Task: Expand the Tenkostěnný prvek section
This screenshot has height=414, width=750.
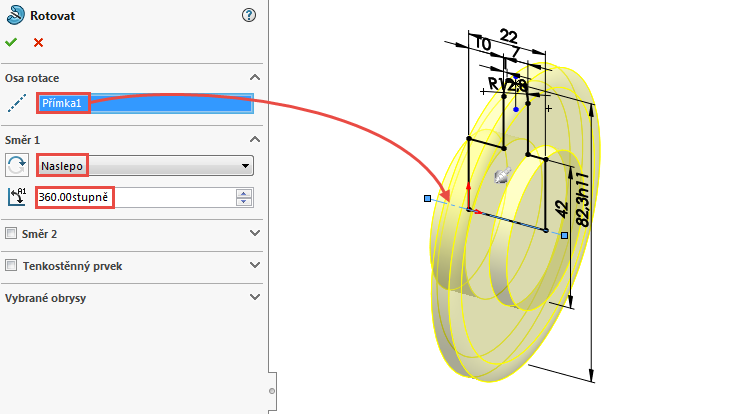Action: (255, 265)
